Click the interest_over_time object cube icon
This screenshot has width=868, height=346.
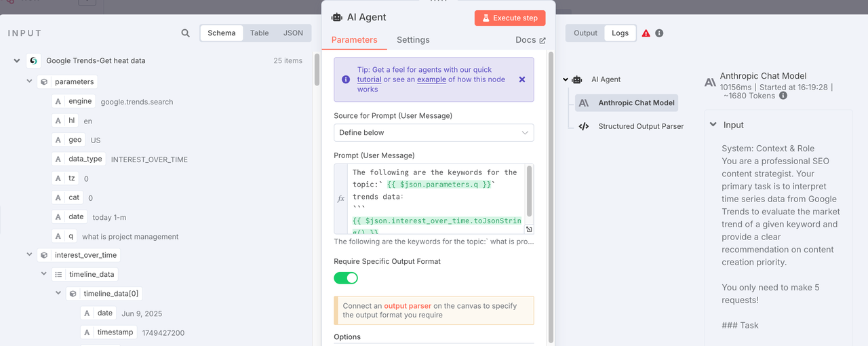tap(44, 255)
